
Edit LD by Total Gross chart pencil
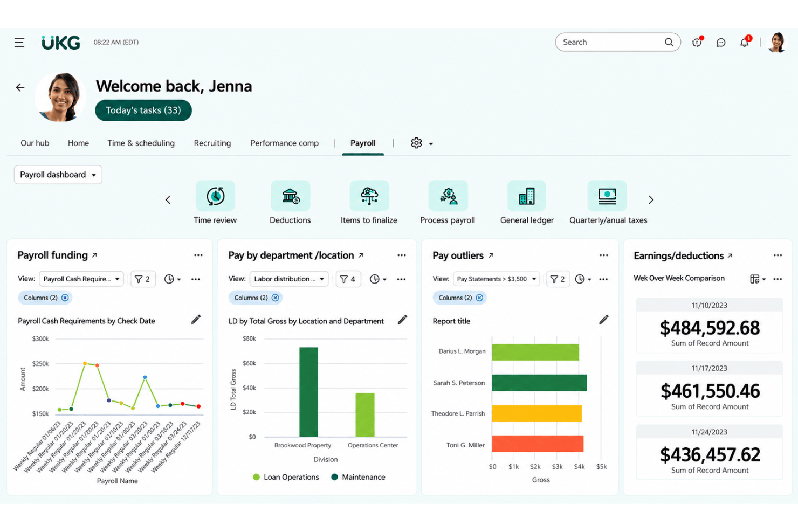(402, 320)
